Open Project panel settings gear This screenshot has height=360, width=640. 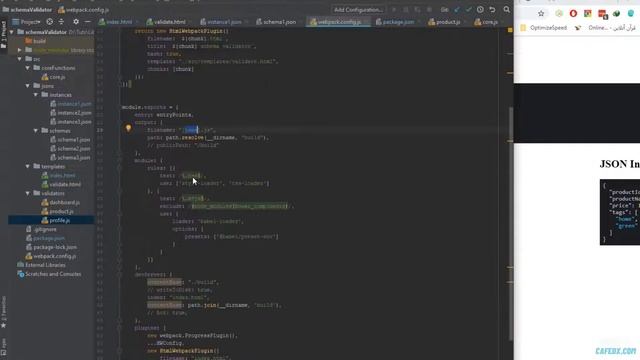(76, 22)
